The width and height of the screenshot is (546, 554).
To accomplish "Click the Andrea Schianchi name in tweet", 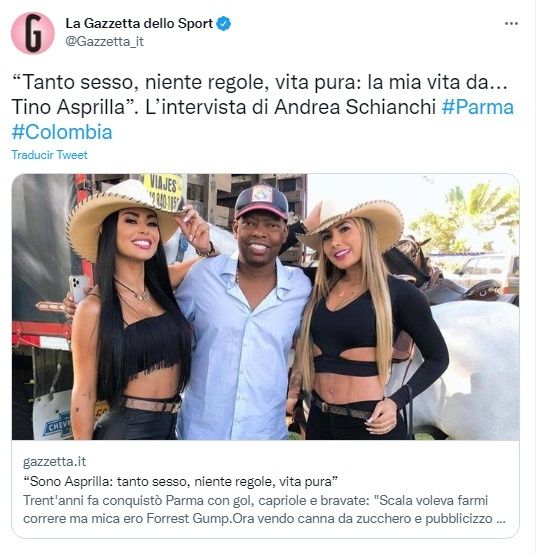I will click(355, 107).
